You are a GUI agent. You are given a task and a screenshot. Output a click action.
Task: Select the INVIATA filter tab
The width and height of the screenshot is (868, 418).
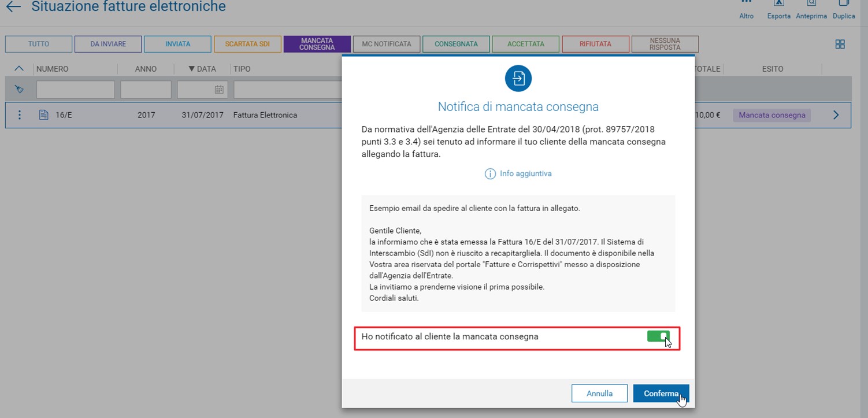[x=177, y=44]
